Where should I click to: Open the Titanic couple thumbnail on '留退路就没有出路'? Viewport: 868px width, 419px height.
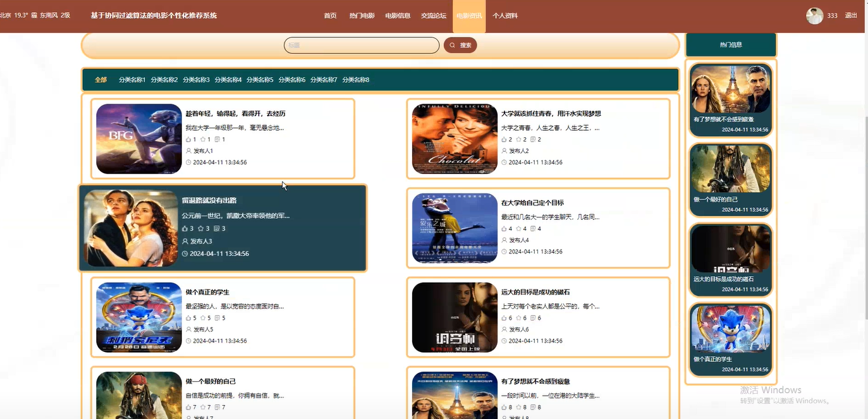click(x=131, y=228)
